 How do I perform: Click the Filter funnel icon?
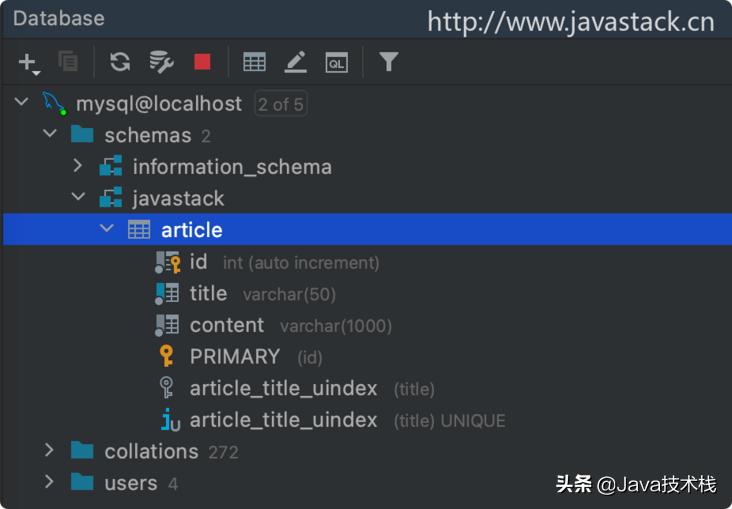[x=388, y=62]
